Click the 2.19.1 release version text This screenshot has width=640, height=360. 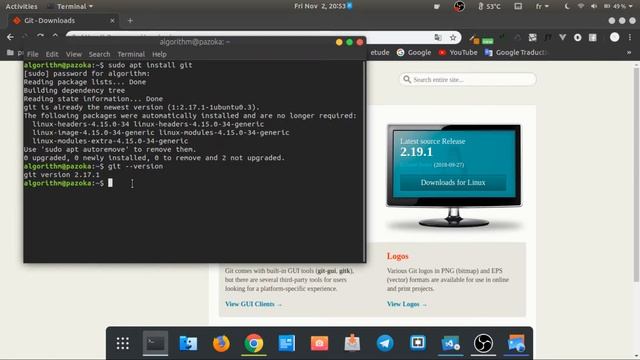(416, 152)
